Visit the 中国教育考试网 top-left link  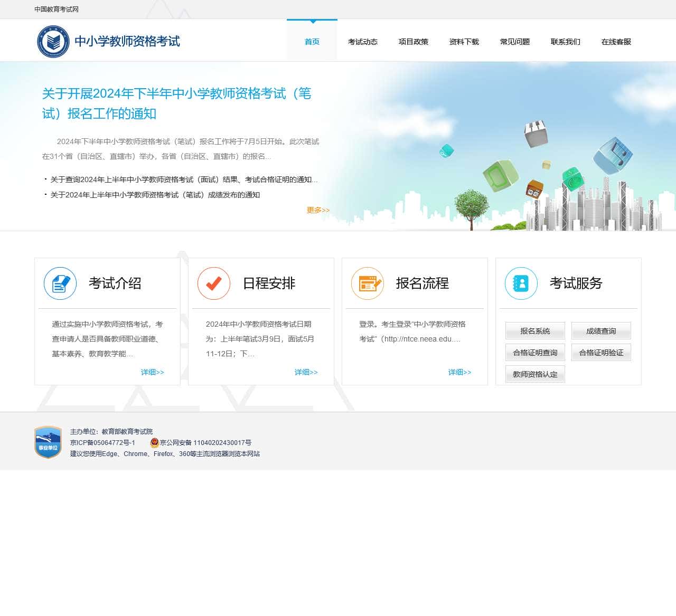pos(56,9)
